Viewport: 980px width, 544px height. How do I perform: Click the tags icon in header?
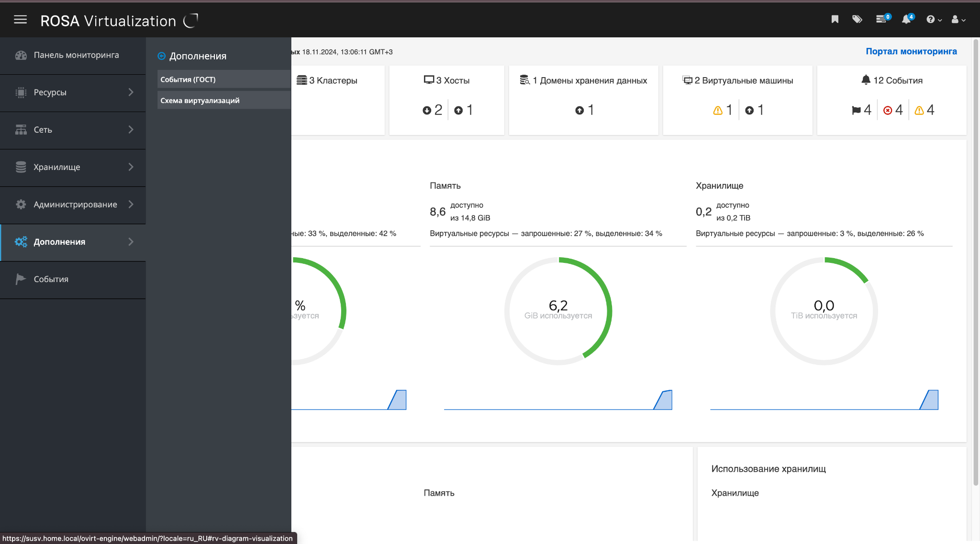(857, 19)
